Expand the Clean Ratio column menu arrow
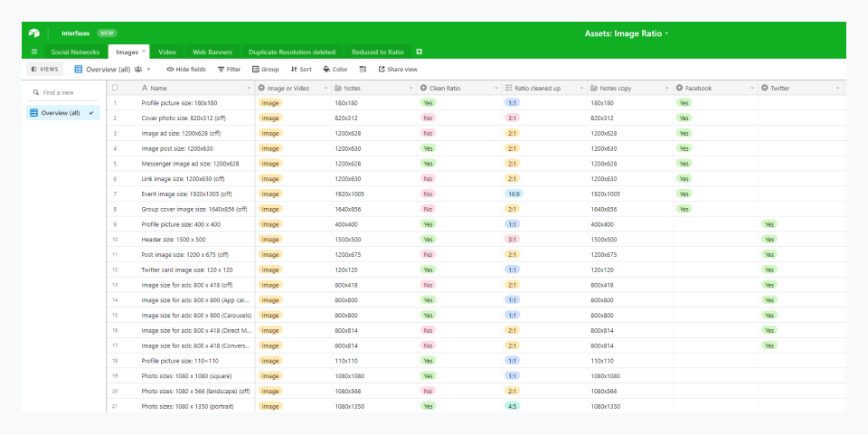The image size is (868, 435). click(x=495, y=89)
